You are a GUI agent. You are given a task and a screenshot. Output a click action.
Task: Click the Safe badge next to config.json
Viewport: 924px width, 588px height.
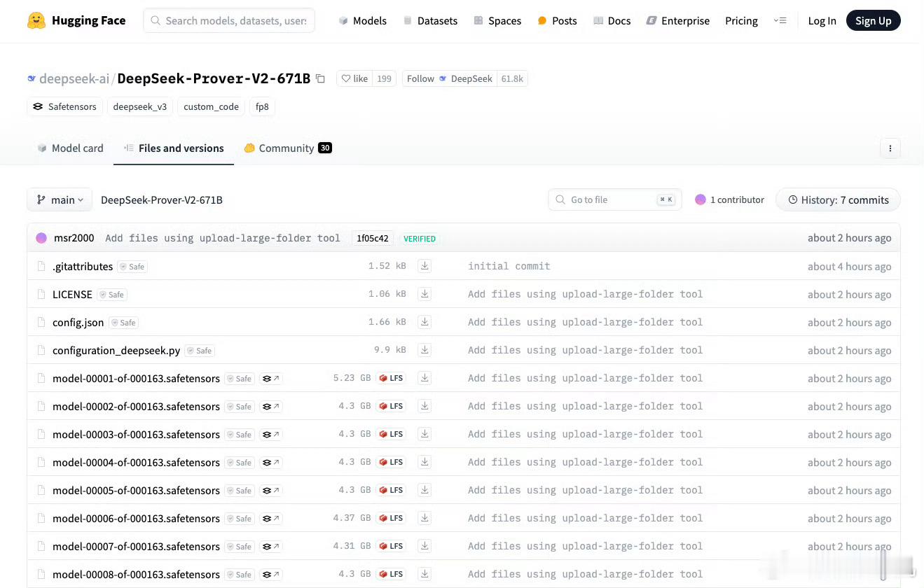point(123,323)
